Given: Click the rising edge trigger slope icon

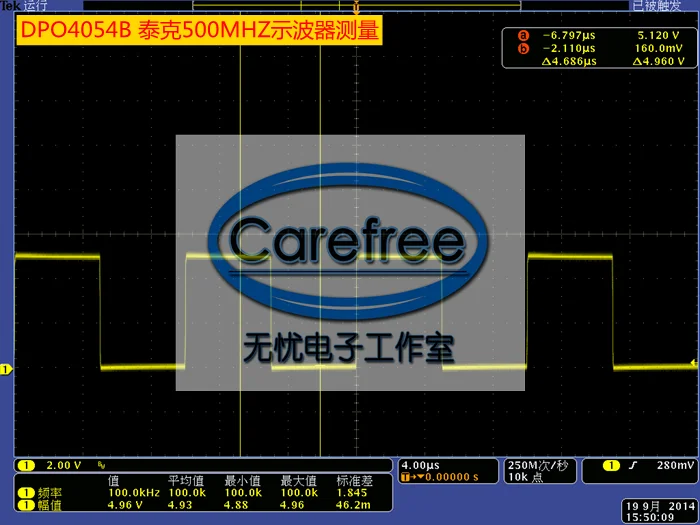Looking at the screenshot, I should click(632, 466).
